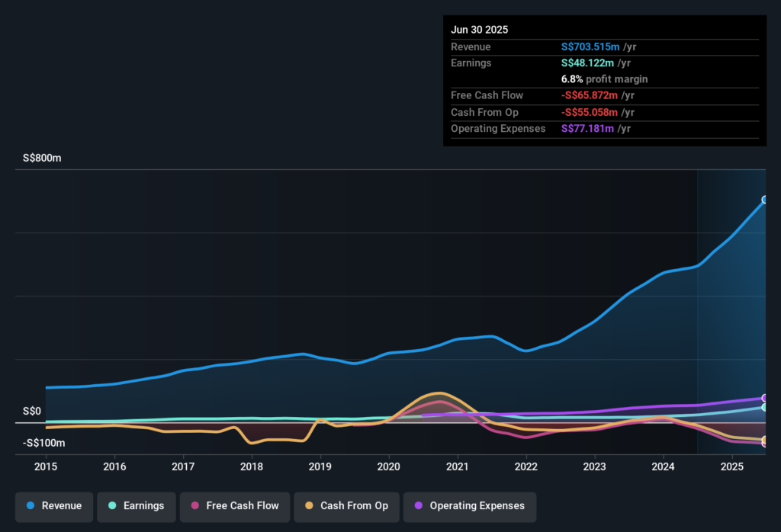
Task: Click the -S$65.872m Free Cash Flow value
Action: point(590,95)
